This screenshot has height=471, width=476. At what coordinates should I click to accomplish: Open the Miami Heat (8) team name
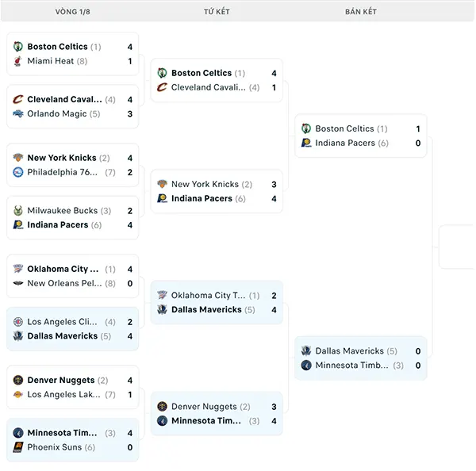(57, 61)
